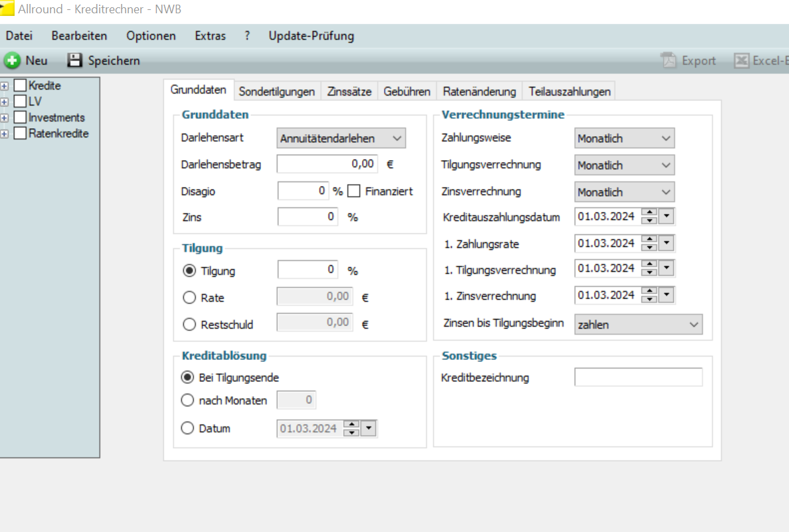
Task: Click the Excel export icon
Action: tap(741, 60)
